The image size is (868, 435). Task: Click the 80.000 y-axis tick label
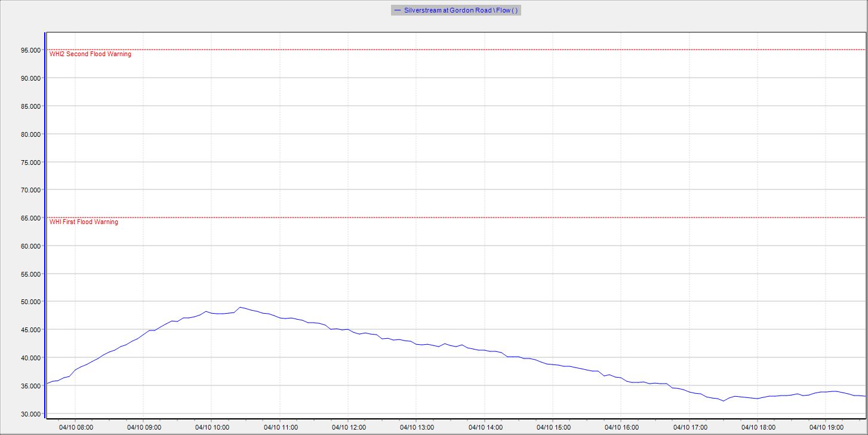[30, 134]
